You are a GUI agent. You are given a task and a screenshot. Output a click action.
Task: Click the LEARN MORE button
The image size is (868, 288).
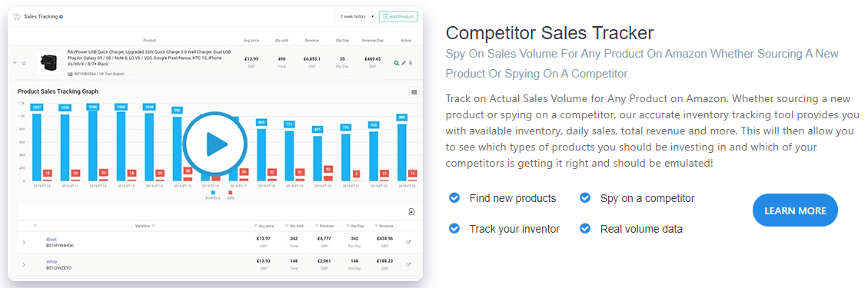pos(795,210)
